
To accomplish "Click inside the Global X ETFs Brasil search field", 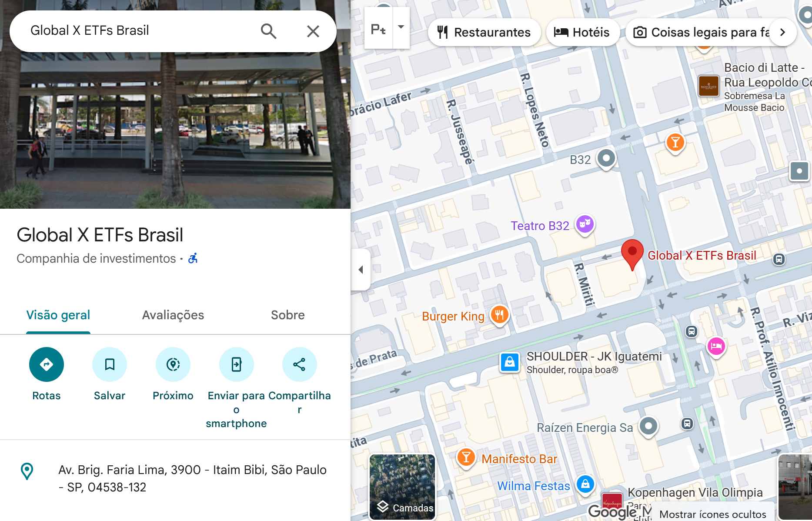I will [139, 30].
